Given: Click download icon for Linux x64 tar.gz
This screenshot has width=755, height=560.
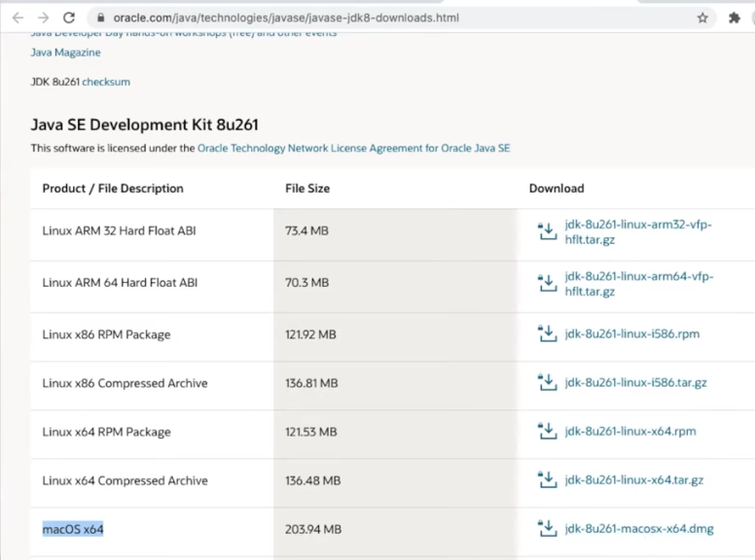Looking at the screenshot, I should [546, 479].
